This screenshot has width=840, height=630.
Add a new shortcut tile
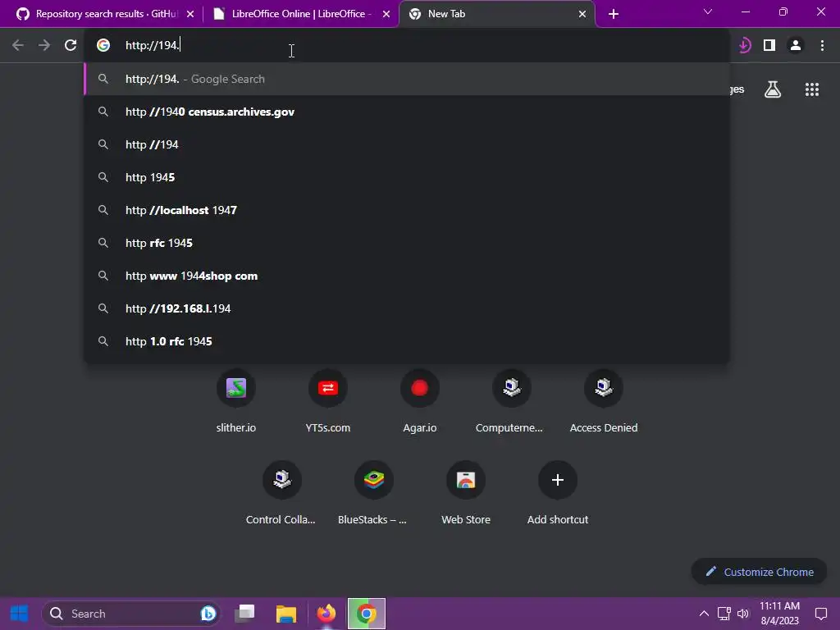[x=558, y=493]
